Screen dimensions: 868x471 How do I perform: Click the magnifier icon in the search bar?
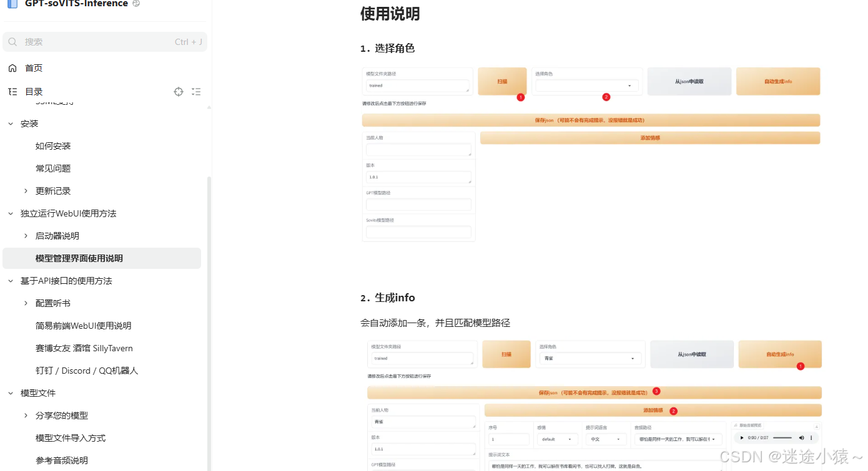point(13,42)
